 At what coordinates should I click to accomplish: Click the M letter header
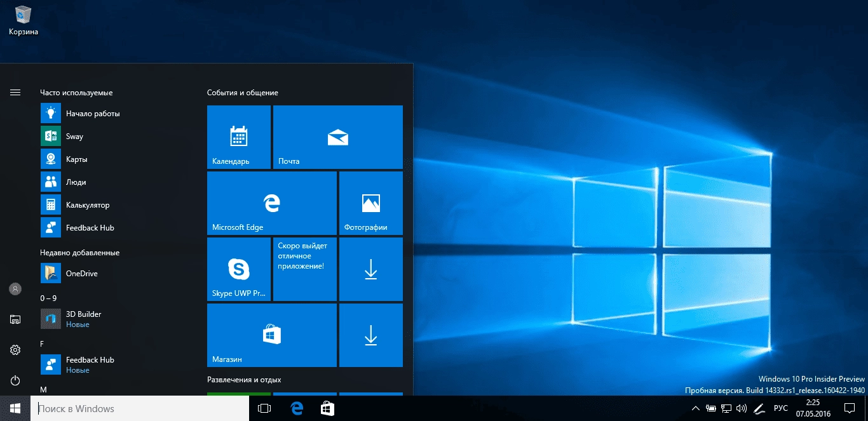point(43,389)
